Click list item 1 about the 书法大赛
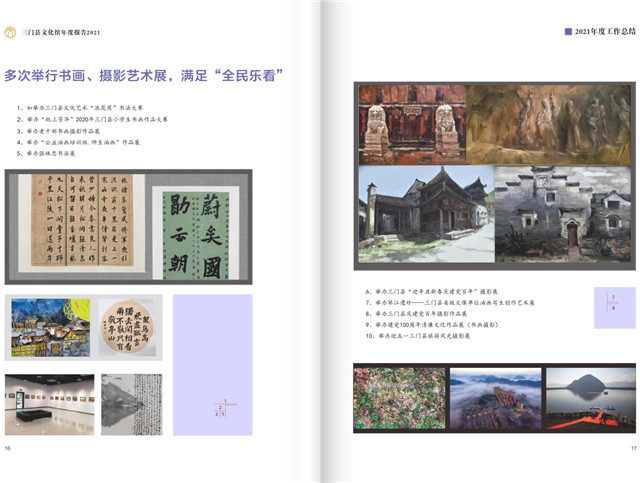The height and width of the screenshot is (483, 640). tap(80, 108)
